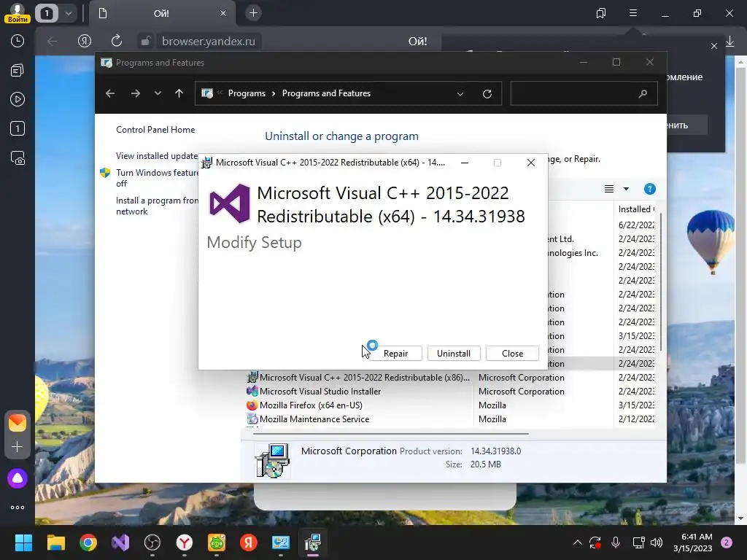Click Programs and Features breadcrumb

pos(326,93)
